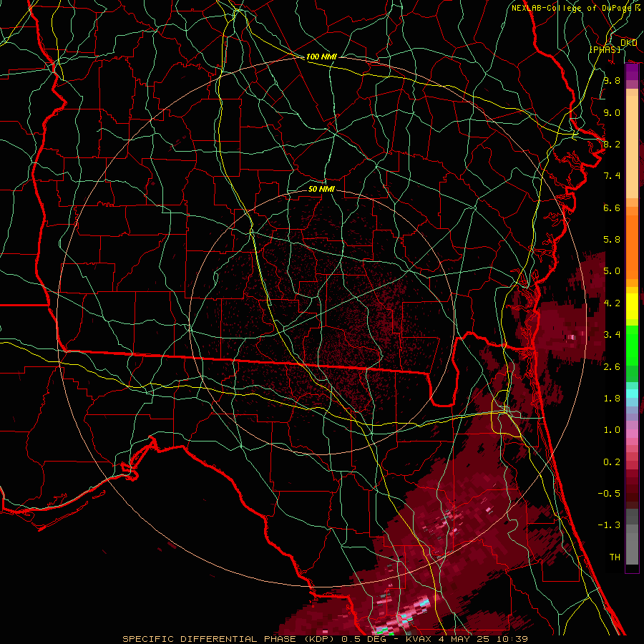Click the '100 NMI' range ring label
The height and width of the screenshot is (644, 644).
point(321,57)
